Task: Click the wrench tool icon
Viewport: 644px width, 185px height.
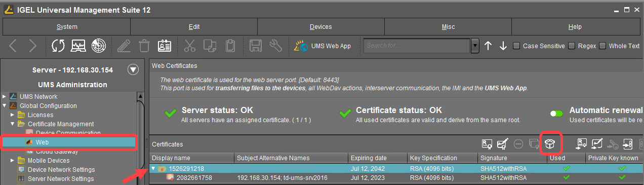Action: coord(275,46)
